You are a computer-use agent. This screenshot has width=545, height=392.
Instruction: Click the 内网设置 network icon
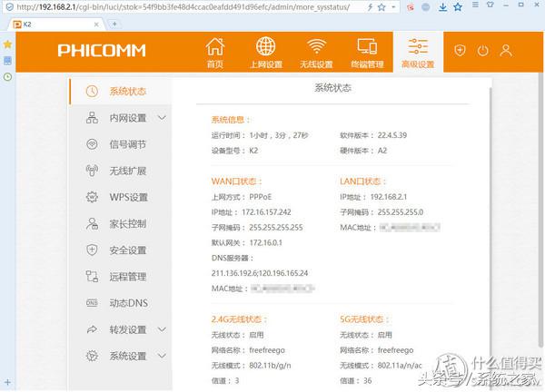pos(92,118)
